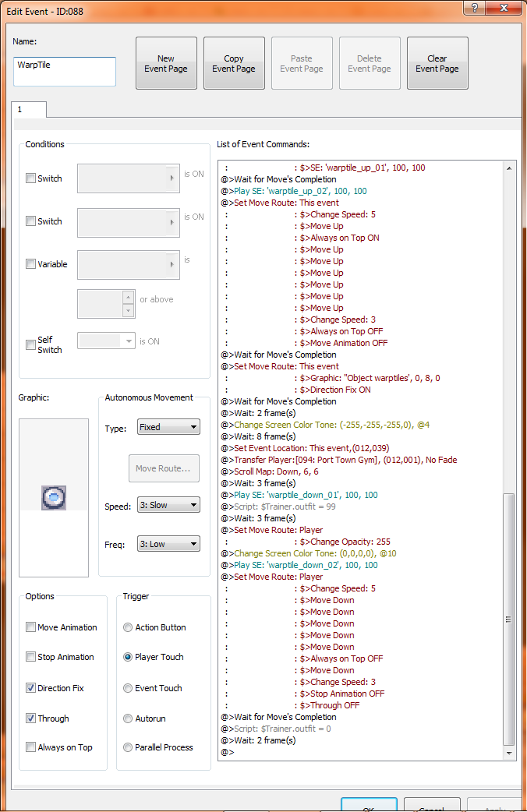Open the Speed dropdown
The image size is (527, 812).
point(168,505)
